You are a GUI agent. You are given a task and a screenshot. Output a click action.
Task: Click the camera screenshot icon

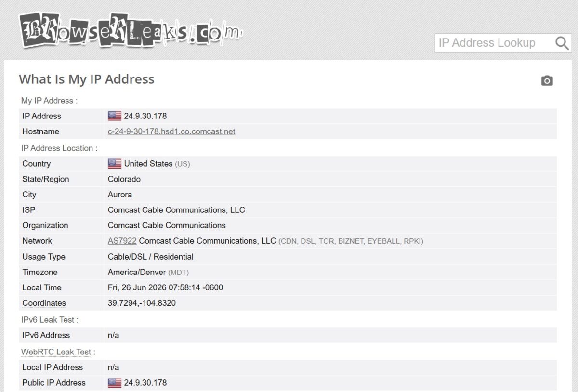pos(547,80)
